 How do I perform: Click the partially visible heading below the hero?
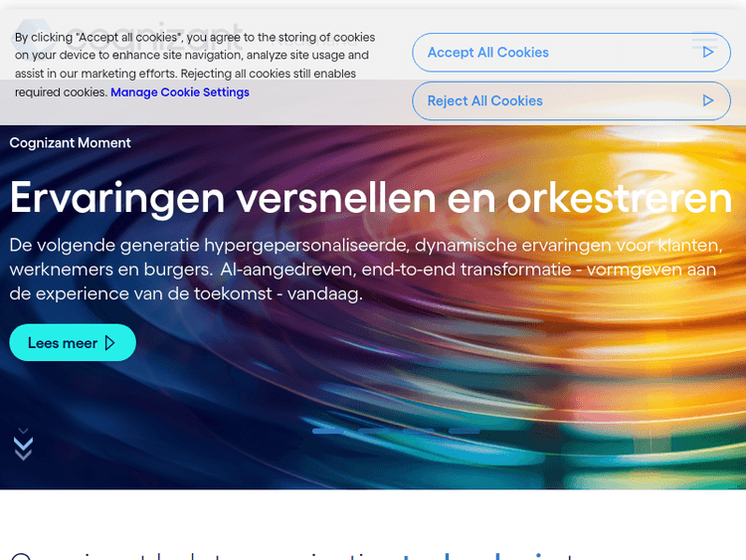[298, 552]
